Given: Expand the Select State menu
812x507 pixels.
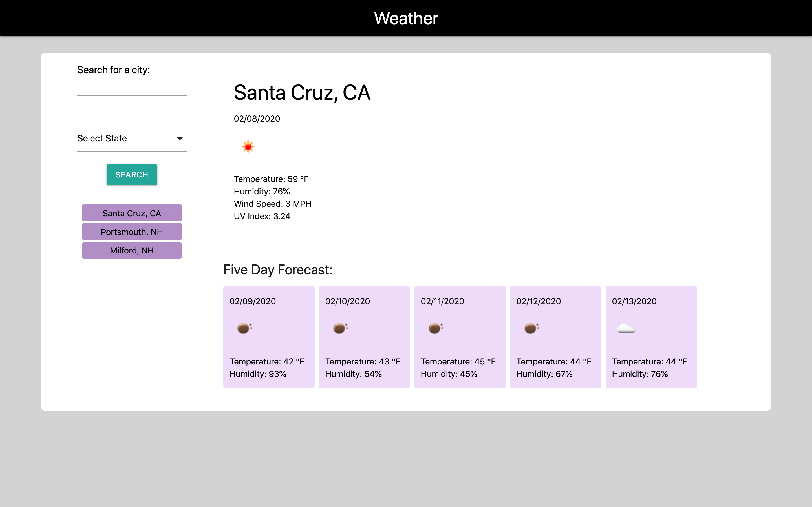Looking at the screenshot, I should (x=132, y=139).
